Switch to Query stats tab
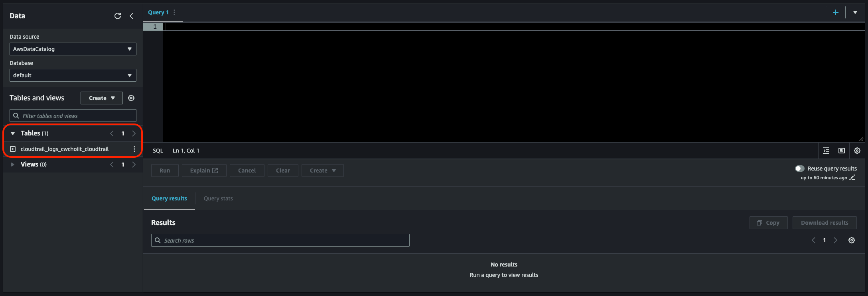 tap(218, 198)
